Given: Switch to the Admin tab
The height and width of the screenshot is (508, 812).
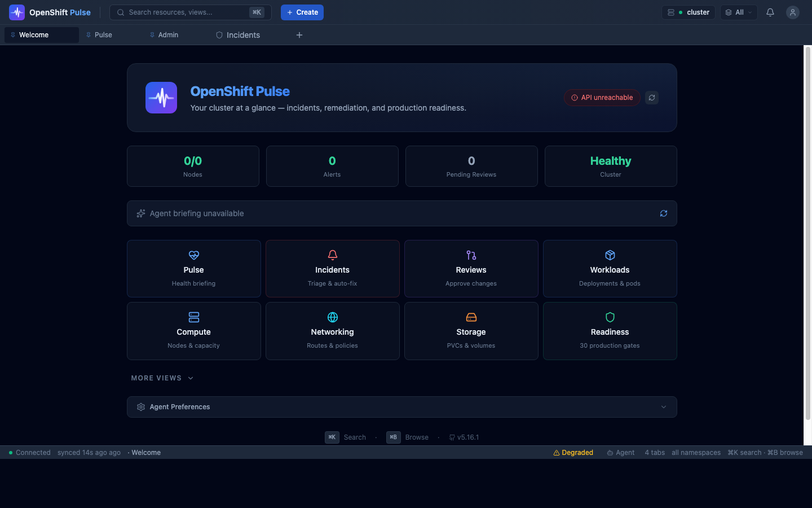Looking at the screenshot, I should [164, 35].
